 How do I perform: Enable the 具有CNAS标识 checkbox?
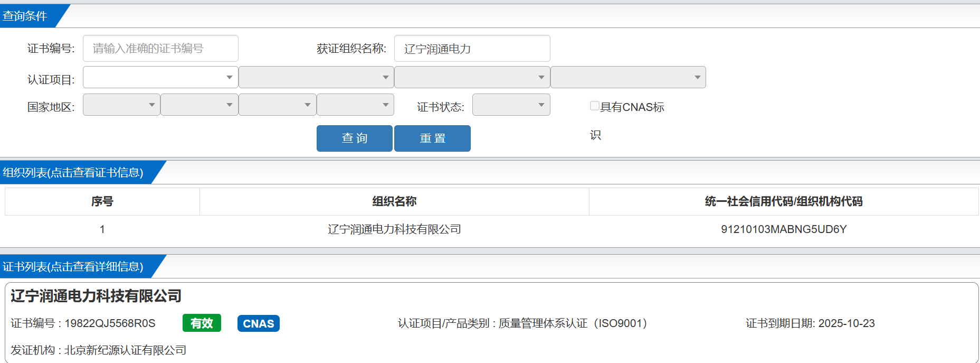coord(595,106)
